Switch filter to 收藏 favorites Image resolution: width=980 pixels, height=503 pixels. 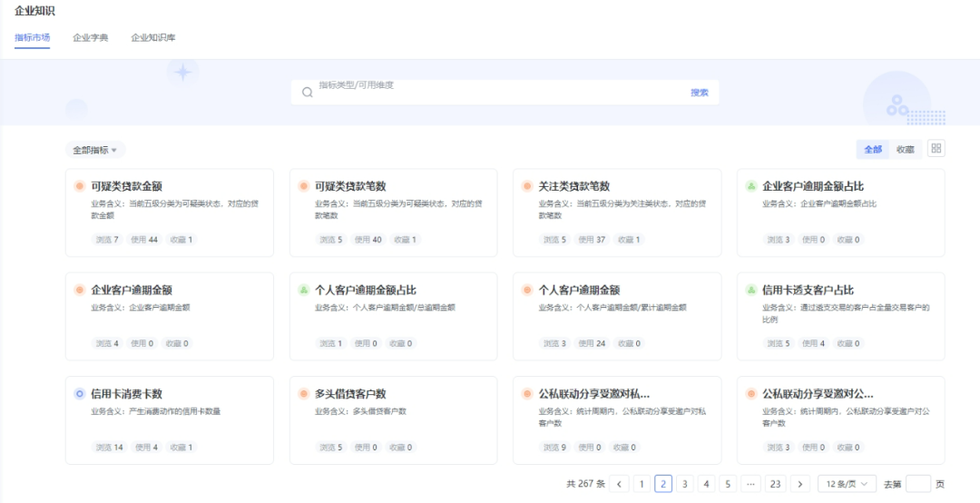pos(905,150)
